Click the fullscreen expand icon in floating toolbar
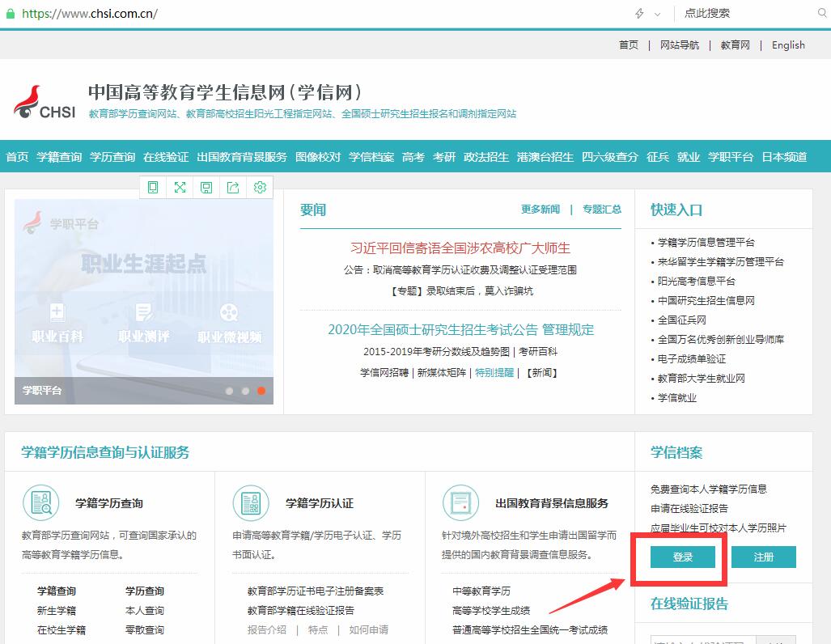The height and width of the screenshot is (644, 831). pyautogui.click(x=180, y=187)
